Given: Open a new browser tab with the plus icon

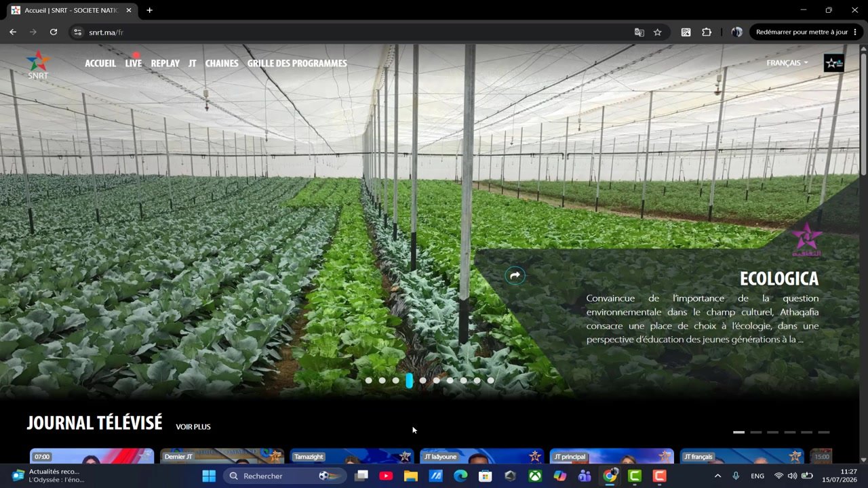Looking at the screenshot, I should tap(149, 10).
